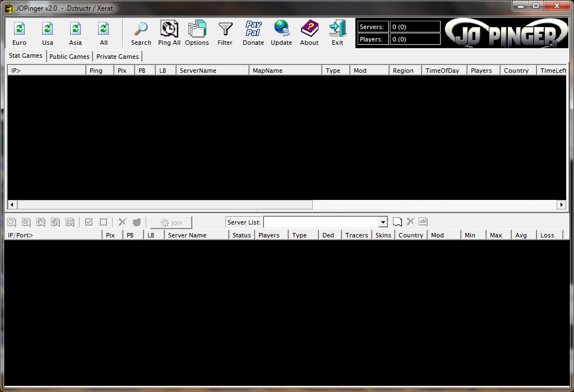Refresh the Asia server list
This screenshot has width=574, height=392.
(76, 33)
